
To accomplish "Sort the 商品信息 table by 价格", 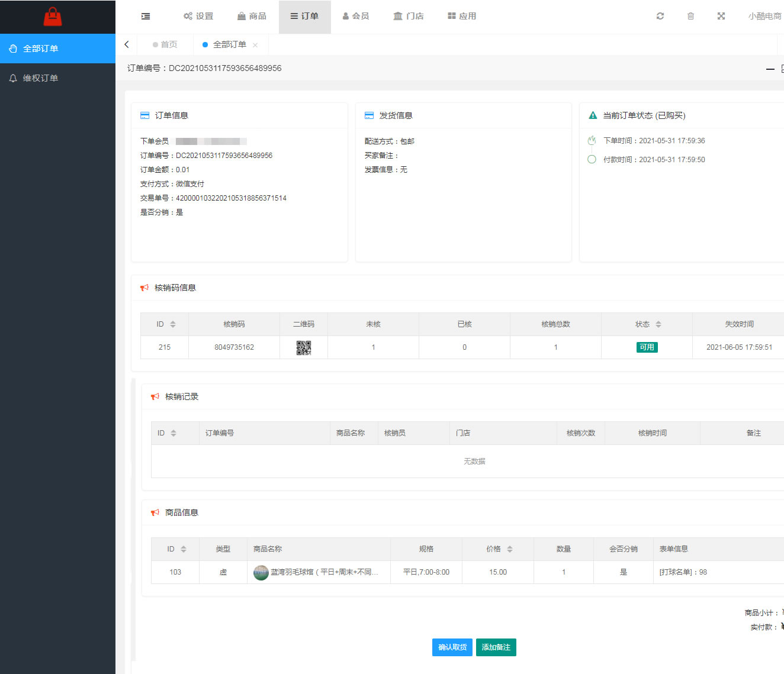I will pos(510,549).
